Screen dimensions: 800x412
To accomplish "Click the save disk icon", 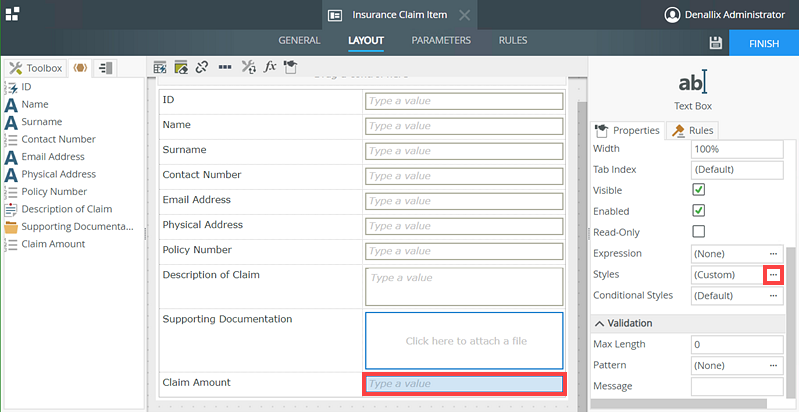I will click(x=715, y=43).
